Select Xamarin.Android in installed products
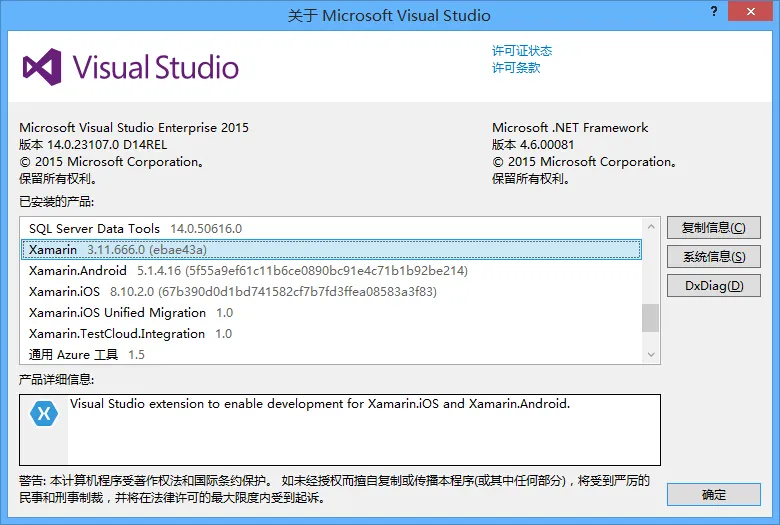 pyautogui.click(x=78, y=271)
